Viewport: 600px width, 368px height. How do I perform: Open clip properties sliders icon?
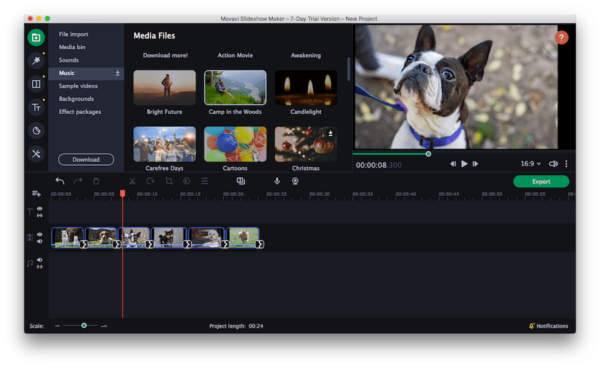(x=205, y=181)
